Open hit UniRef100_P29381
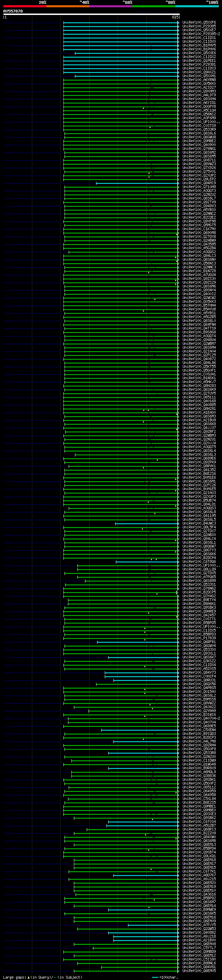Viewport: 222px width, 980px height. 199,65
